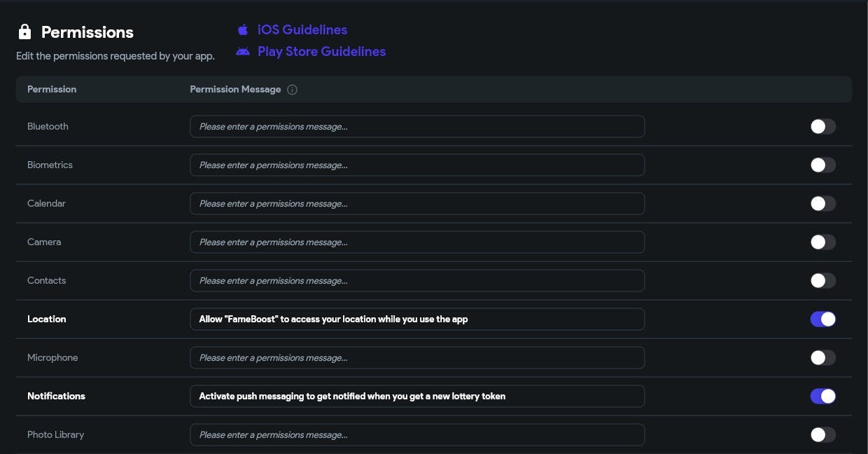Enable the Bluetooth permission toggle
The width and height of the screenshot is (868, 454).
(x=822, y=127)
